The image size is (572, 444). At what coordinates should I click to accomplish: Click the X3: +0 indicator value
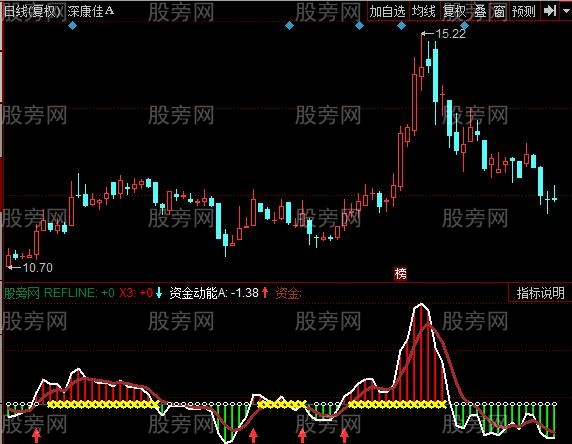coord(136,293)
